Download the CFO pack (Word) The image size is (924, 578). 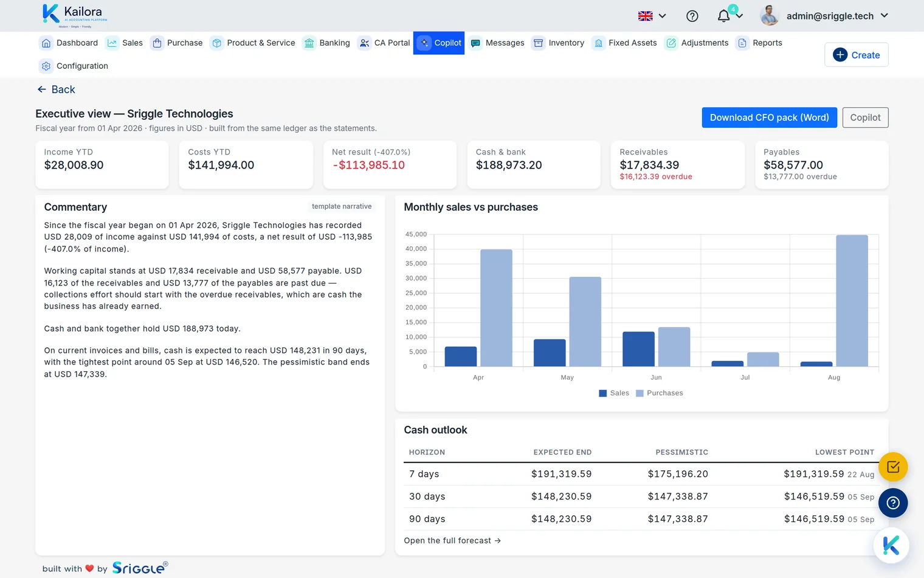(770, 117)
